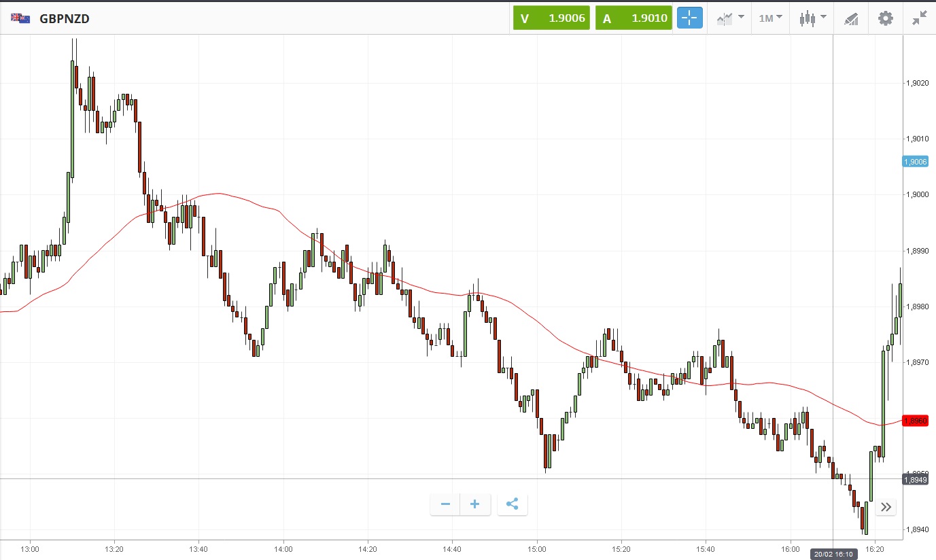
Task: Click the 16:20 time axis label
Action: [875, 549]
